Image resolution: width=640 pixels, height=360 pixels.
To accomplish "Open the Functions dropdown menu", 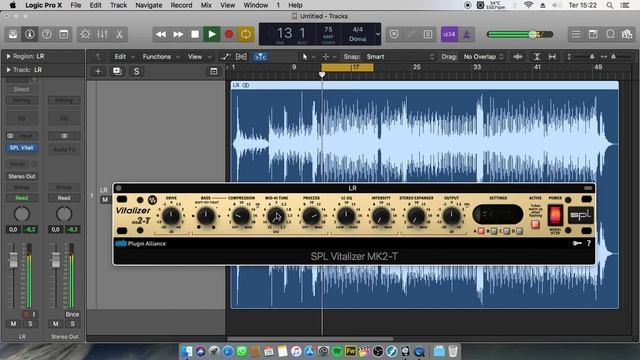I will (160, 57).
